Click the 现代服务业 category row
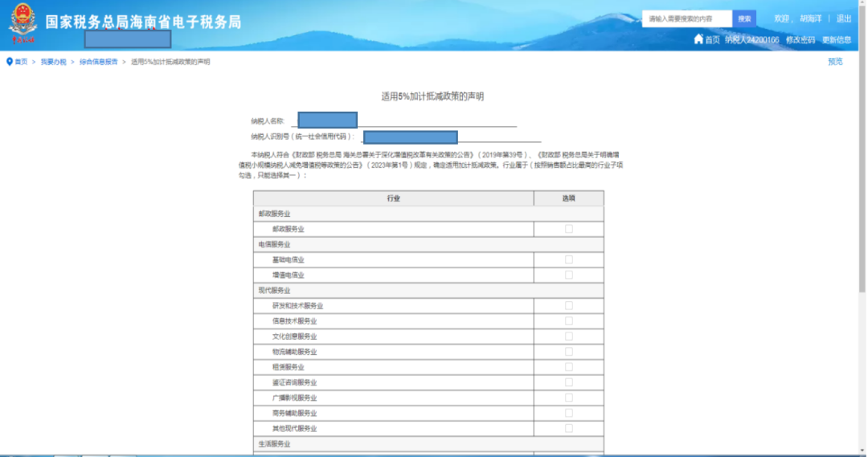868x457 pixels. (428, 291)
